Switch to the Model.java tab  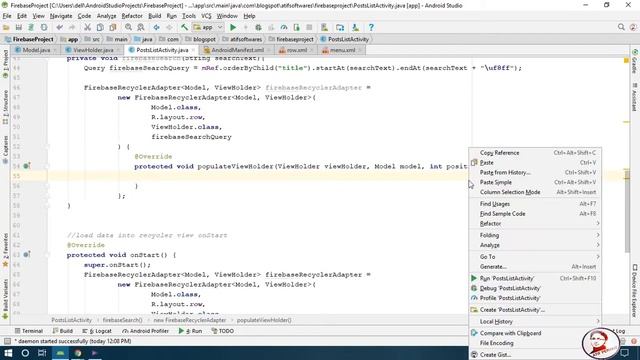pyautogui.click(x=36, y=50)
